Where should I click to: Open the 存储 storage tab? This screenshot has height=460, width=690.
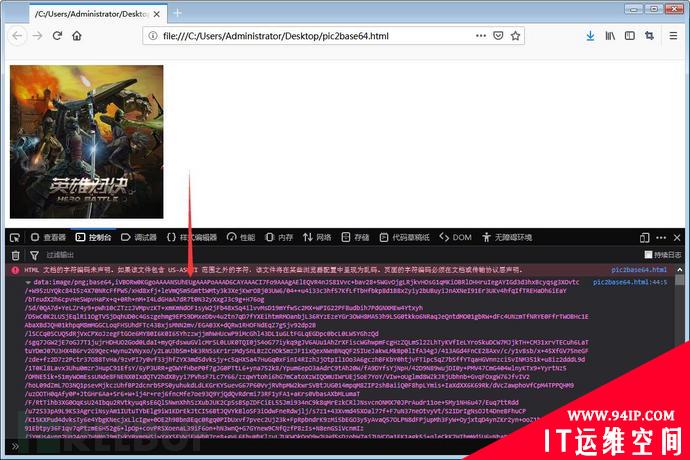tap(356, 238)
